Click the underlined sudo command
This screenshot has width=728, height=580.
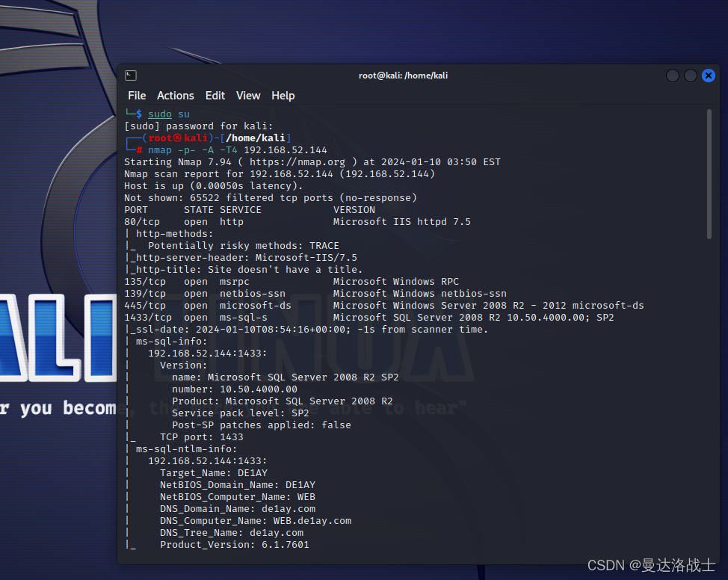pyautogui.click(x=160, y=114)
